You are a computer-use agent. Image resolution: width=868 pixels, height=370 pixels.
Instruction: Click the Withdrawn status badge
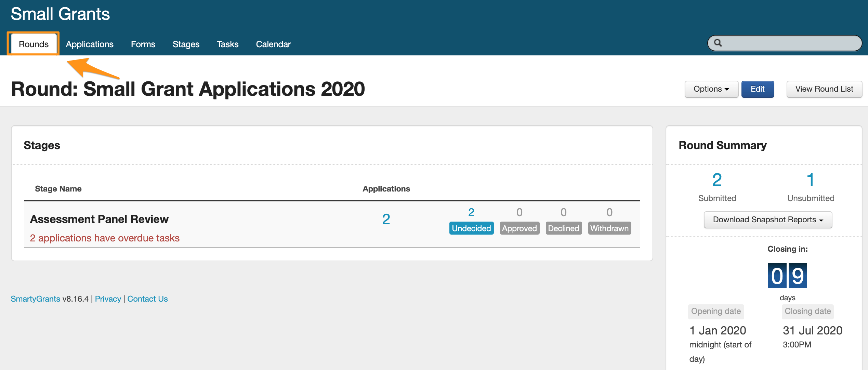point(609,228)
